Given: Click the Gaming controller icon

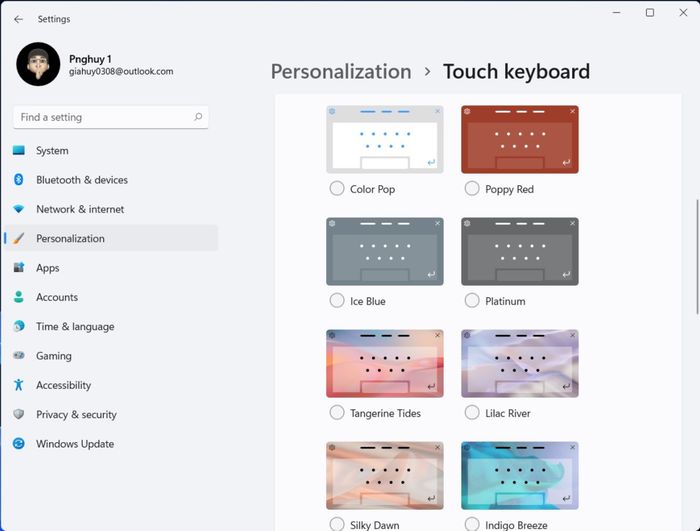Looking at the screenshot, I should tap(19, 355).
